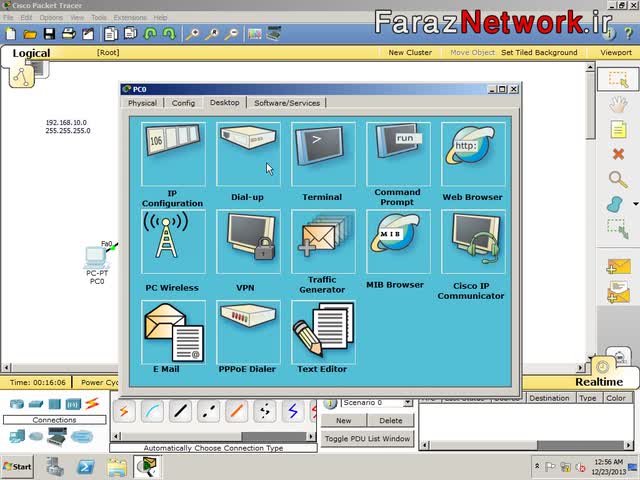
Task: Select the Move Layout hand tool
Action: (x=618, y=104)
